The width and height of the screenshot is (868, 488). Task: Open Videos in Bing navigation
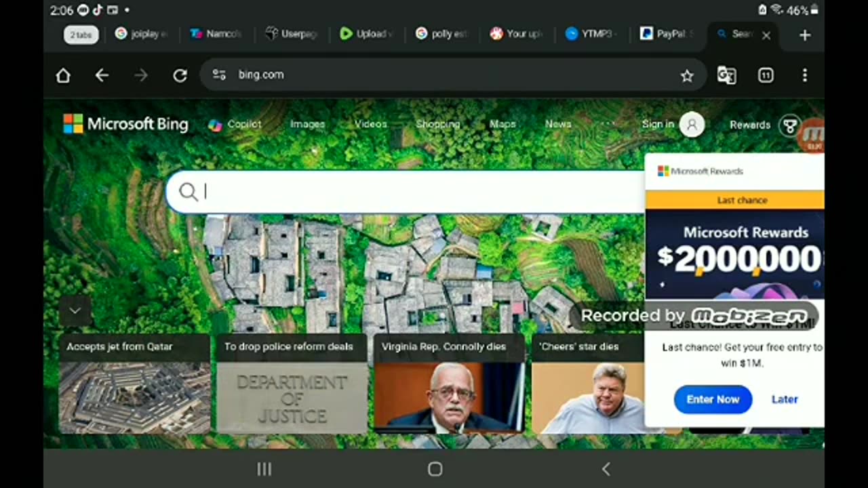371,124
